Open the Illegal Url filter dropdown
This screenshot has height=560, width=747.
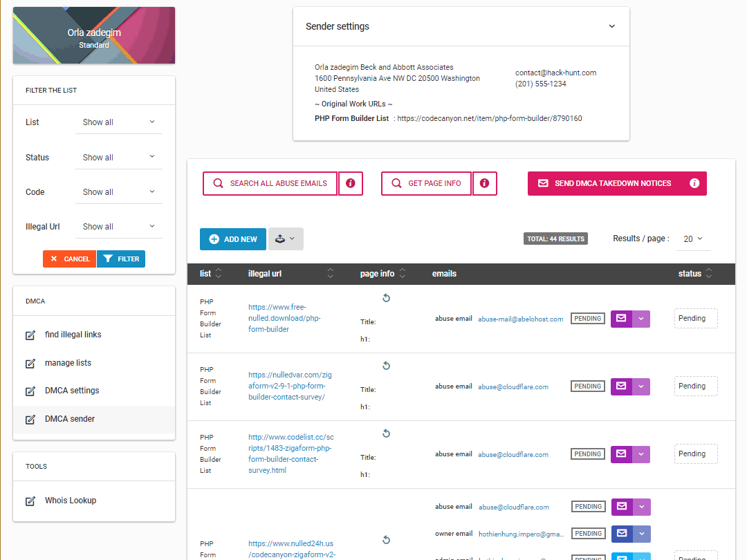[119, 227]
